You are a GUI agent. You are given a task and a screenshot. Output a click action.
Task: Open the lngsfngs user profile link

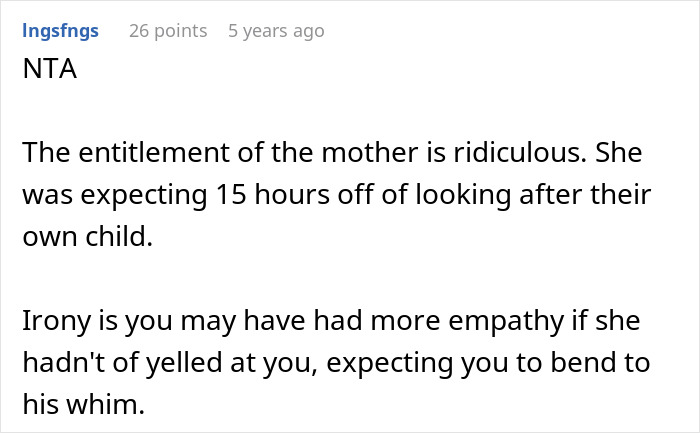60,31
